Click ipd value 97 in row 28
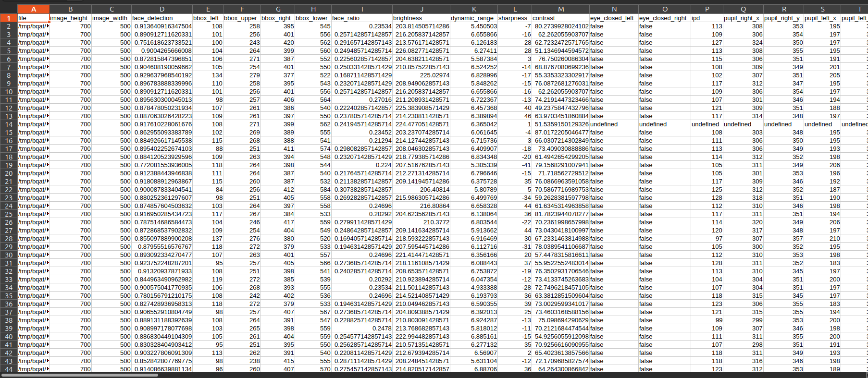 (707, 239)
